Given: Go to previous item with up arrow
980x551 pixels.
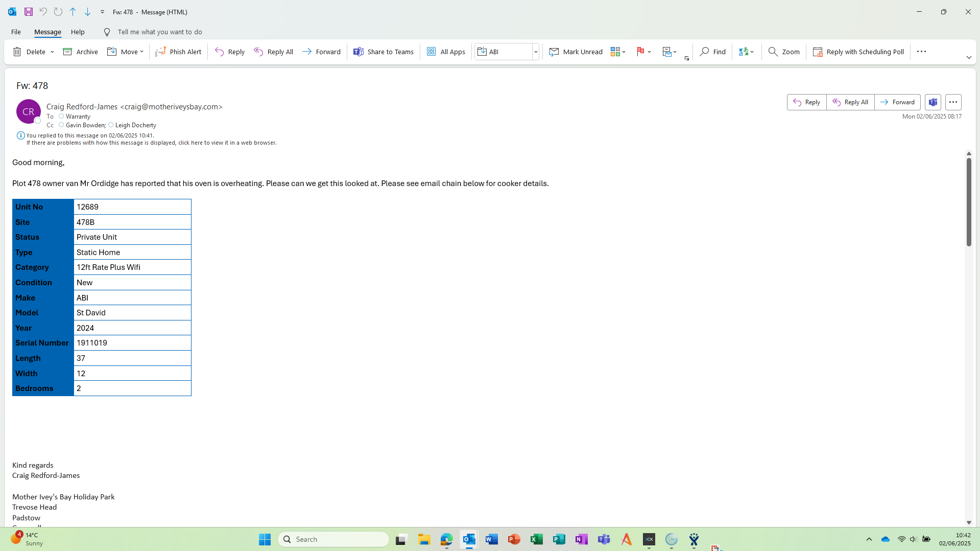Looking at the screenshot, I should click(x=73, y=12).
